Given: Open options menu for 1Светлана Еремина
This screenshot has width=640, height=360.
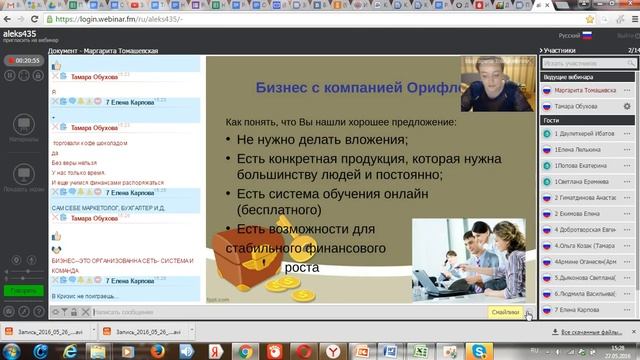Looking at the screenshot, I should point(627,182).
